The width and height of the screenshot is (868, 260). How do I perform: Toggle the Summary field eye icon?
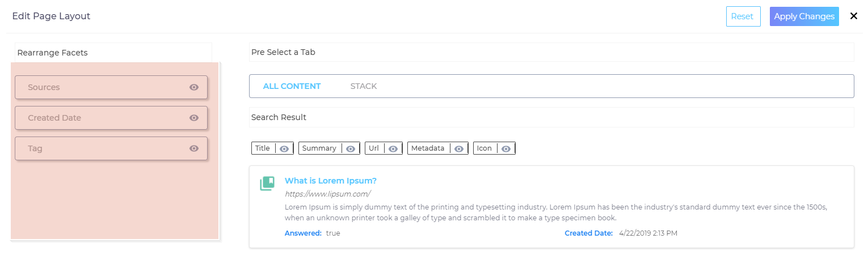[x=351, y=148]
